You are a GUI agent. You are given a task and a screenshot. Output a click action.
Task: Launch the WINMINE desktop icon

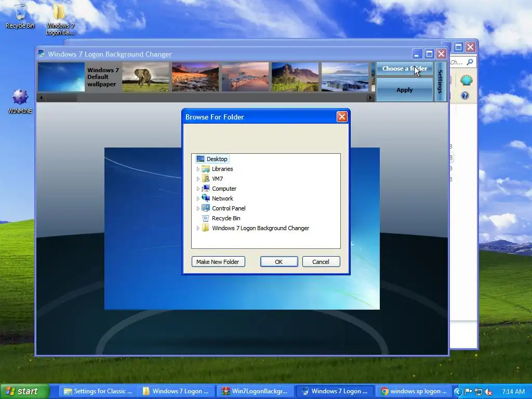tap(20, 101)
